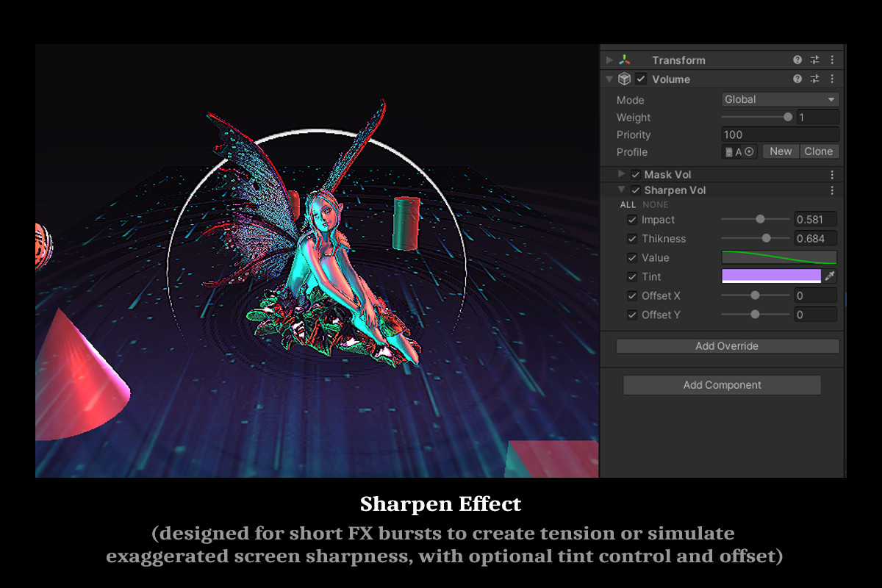
Task: Select the Tint eyedropper tool
Action: pyautogui.click(x=831, y=276)
